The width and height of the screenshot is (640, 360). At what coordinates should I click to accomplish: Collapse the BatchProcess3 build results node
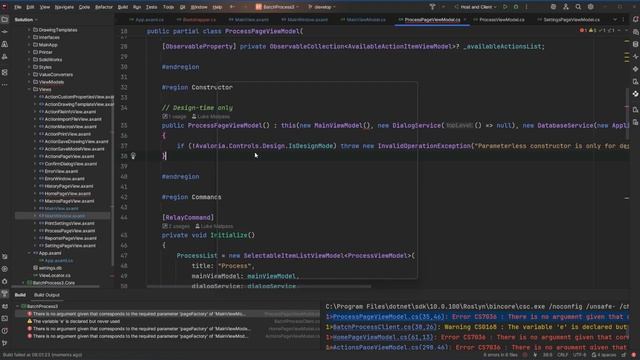pyautogui.click(x=18, y=306)
